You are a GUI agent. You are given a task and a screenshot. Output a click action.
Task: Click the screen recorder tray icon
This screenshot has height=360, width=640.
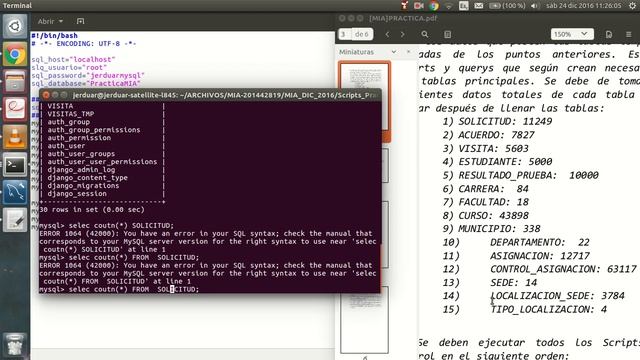point(418,6)
